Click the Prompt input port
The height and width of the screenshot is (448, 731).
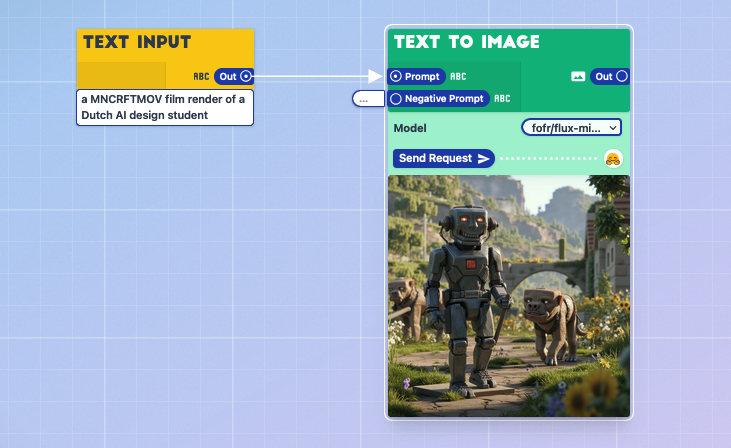[396, 76]
